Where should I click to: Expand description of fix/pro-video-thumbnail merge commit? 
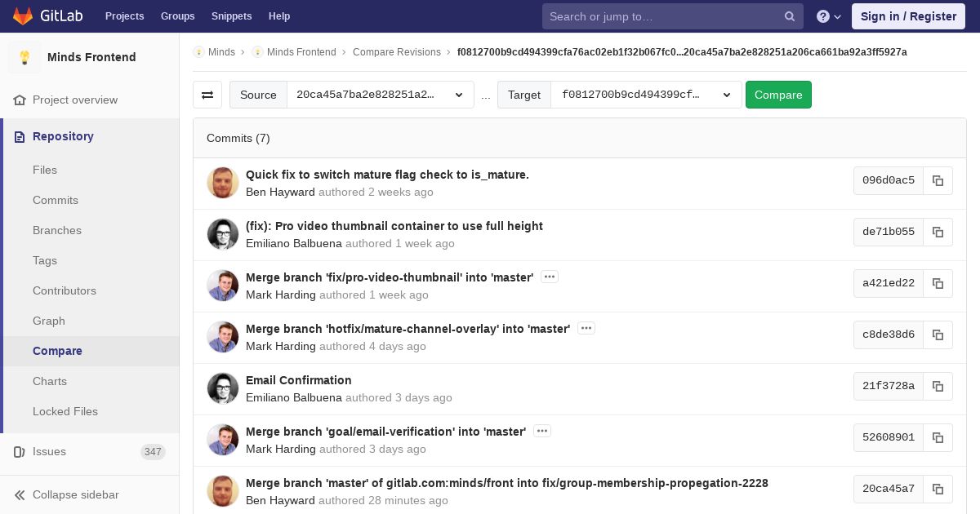[x=550, y=277]
